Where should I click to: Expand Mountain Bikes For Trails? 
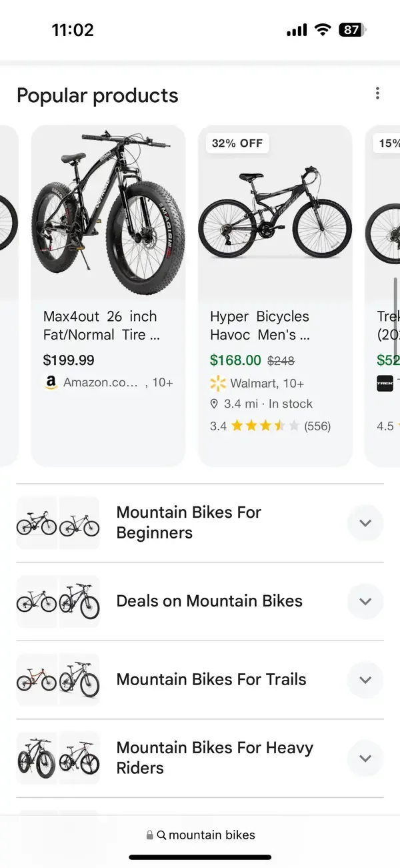click(365, 680)
